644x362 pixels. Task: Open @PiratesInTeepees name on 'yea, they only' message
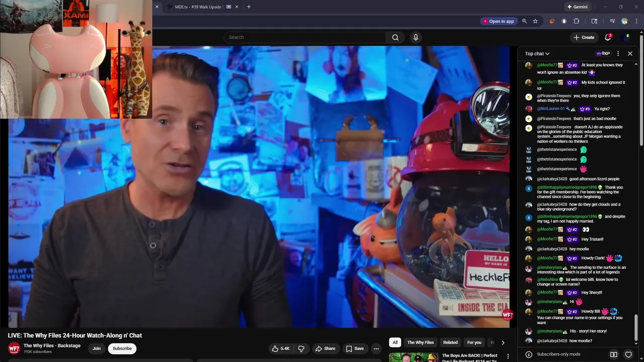554,96
